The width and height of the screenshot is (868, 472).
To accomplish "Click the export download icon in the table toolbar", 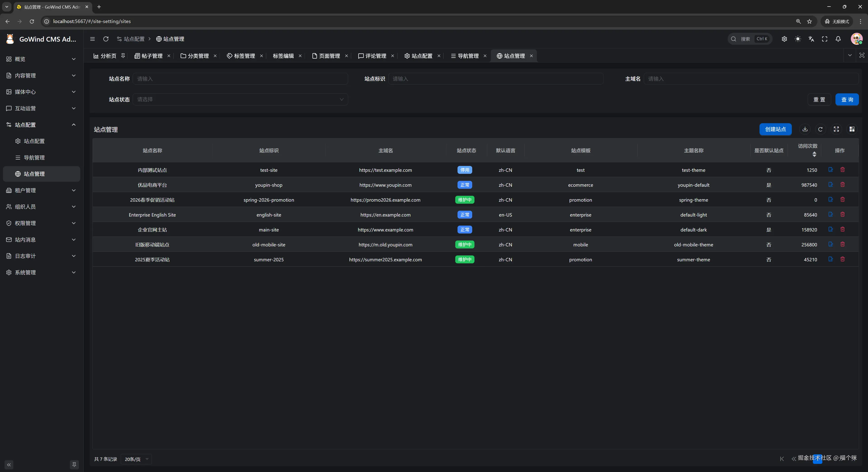I will (x=805, y=129).
